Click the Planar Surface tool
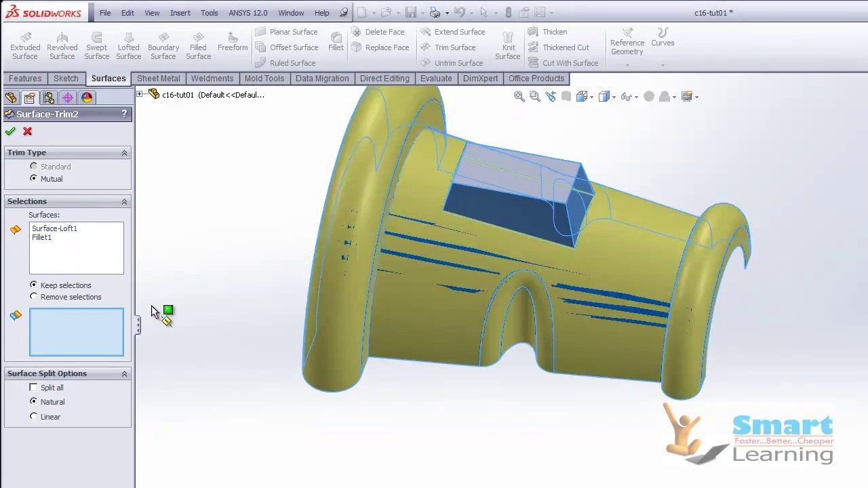This screenshot has height=488, width=868. [286, 32]
